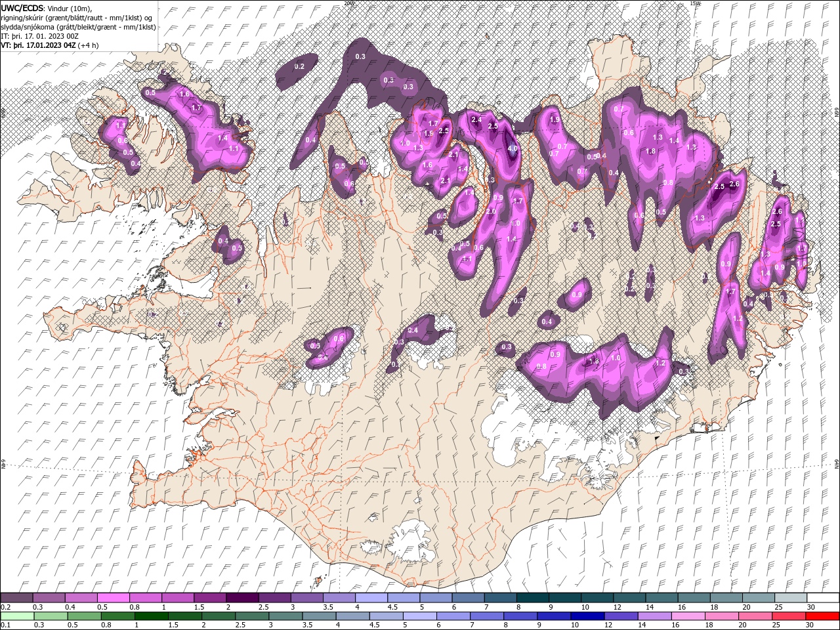Screen dimensions: 840x630
Task: Select upper legend white swatch above 30
Action: (823, 597)
